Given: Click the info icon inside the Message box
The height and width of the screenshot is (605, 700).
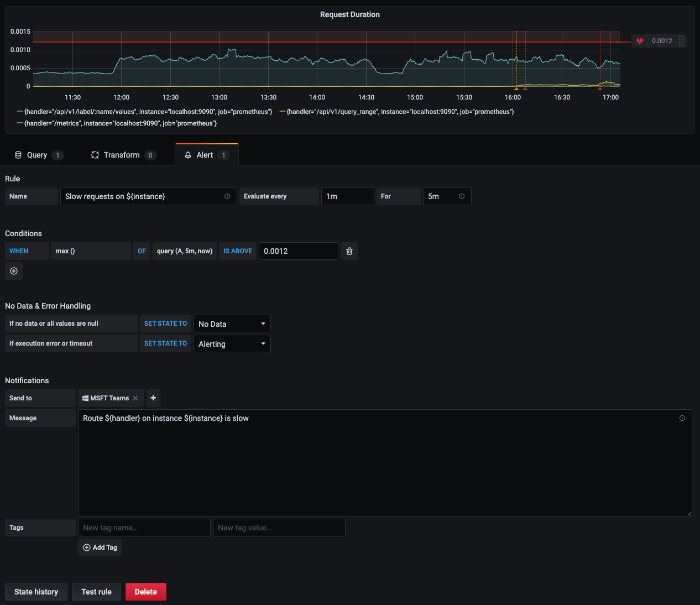Looking at the screenshot, I should (x=682, y=419).
